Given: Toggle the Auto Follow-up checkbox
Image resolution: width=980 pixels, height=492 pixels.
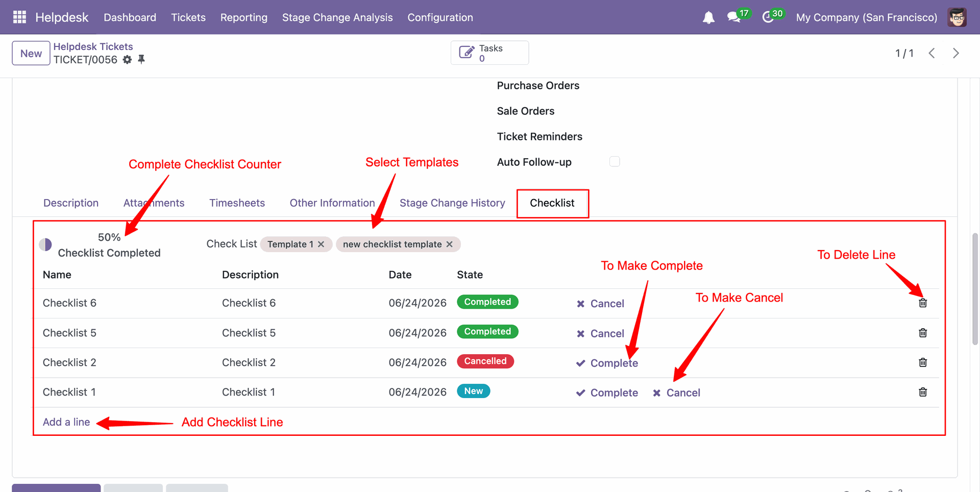Looking at the screenshot, I should point(615,162).
